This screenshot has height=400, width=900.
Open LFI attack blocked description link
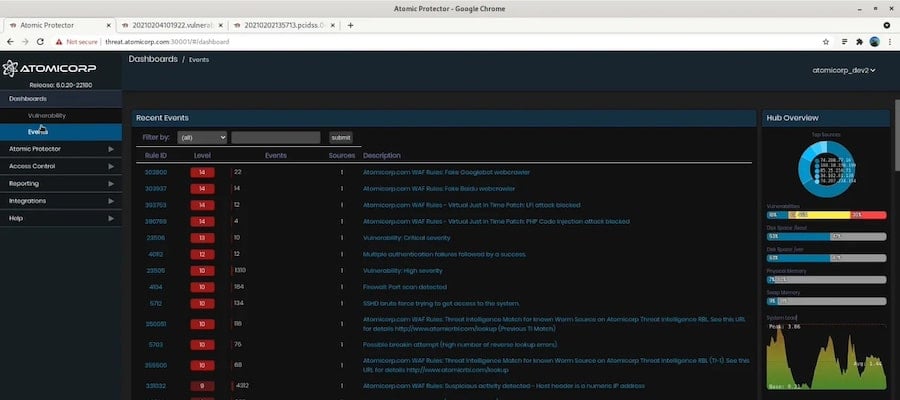(471, 205)
